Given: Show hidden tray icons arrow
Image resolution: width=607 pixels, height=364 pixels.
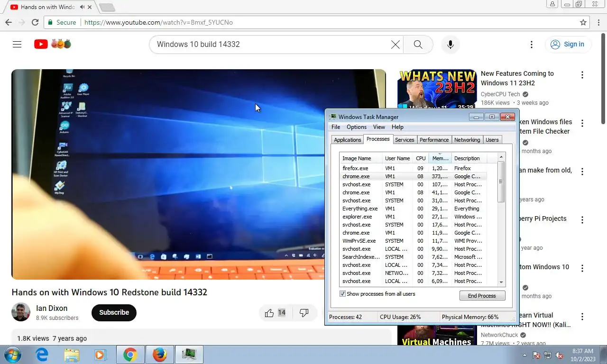Looking at the screenshot, I should [524, 355].
